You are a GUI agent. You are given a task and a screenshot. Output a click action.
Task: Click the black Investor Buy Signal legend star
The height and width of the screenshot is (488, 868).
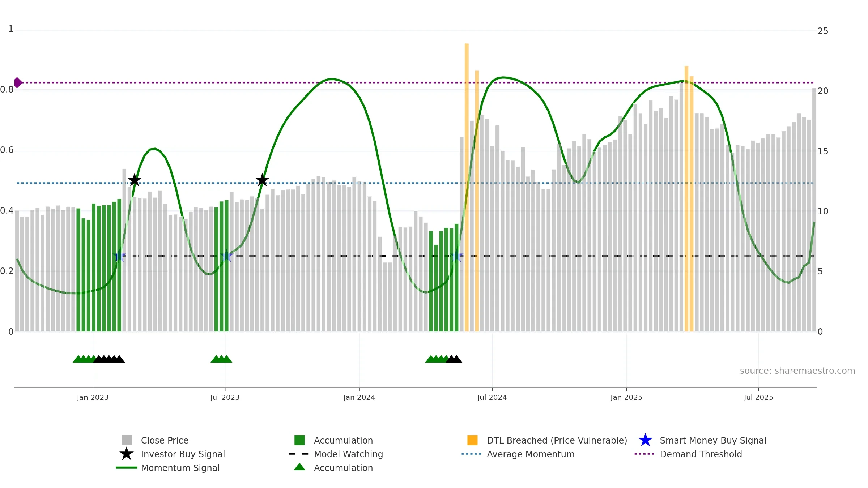pyautogui.click(x=127, y=454)
